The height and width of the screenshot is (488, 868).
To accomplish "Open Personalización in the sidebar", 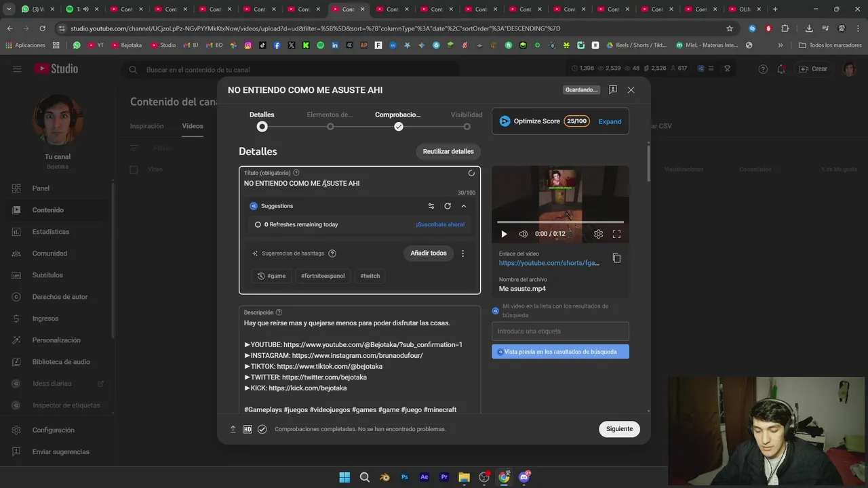I will point(57,340).
